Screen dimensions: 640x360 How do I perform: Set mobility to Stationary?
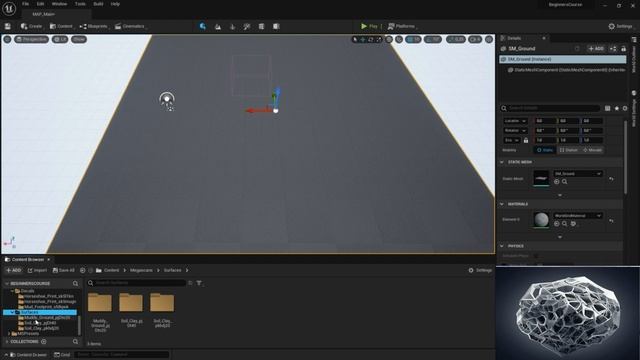tap(569, 150)
